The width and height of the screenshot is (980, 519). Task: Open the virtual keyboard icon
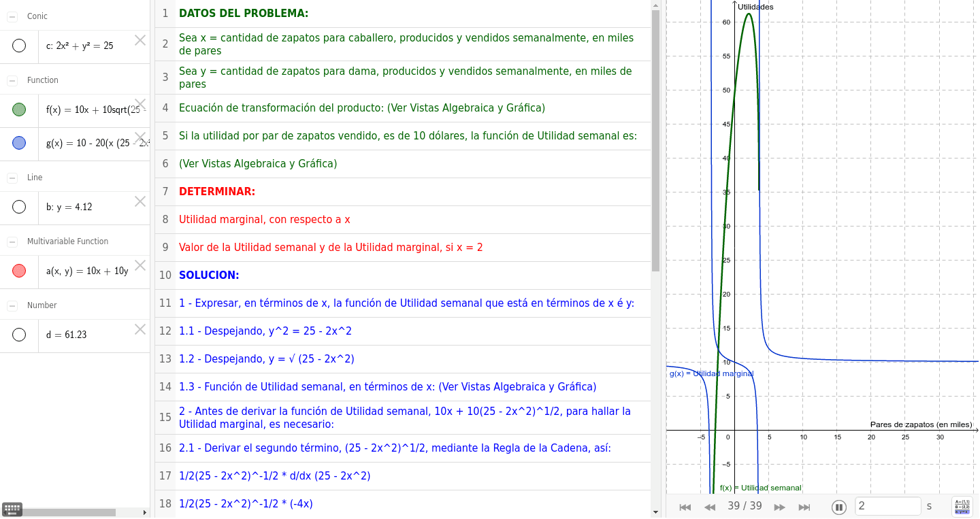coord(12,509)
